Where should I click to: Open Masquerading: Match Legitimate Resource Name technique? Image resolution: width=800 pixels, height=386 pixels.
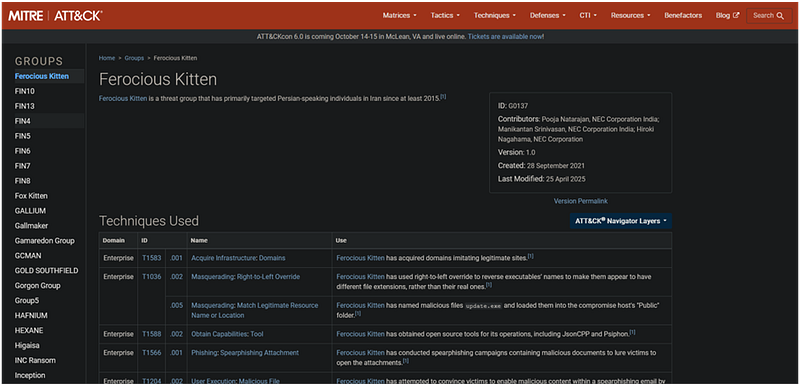coord(255,310)
